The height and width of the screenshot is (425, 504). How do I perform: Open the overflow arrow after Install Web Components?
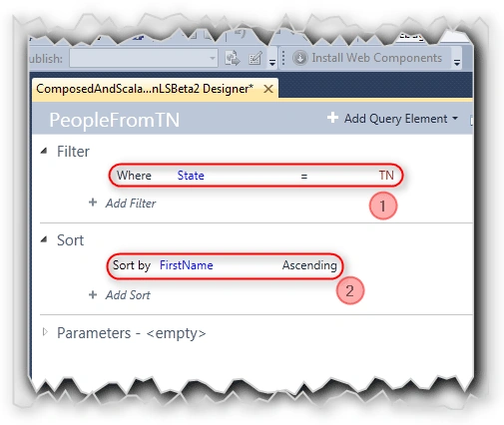tap(457, 60)
